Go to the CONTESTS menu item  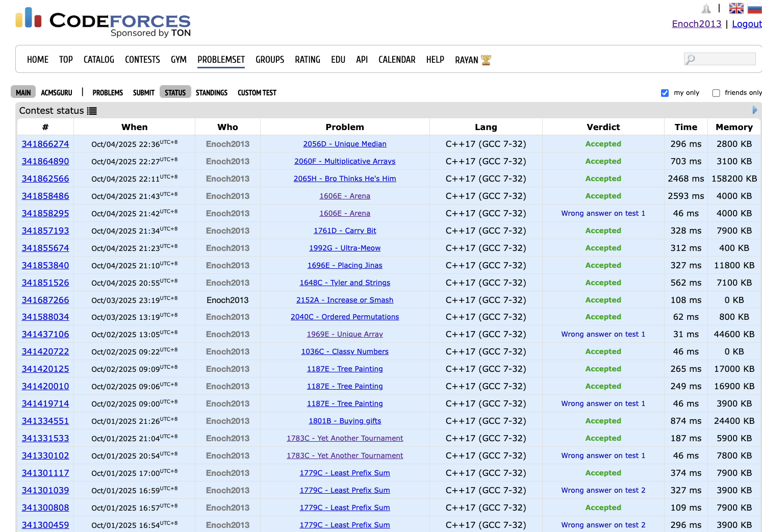142,60
